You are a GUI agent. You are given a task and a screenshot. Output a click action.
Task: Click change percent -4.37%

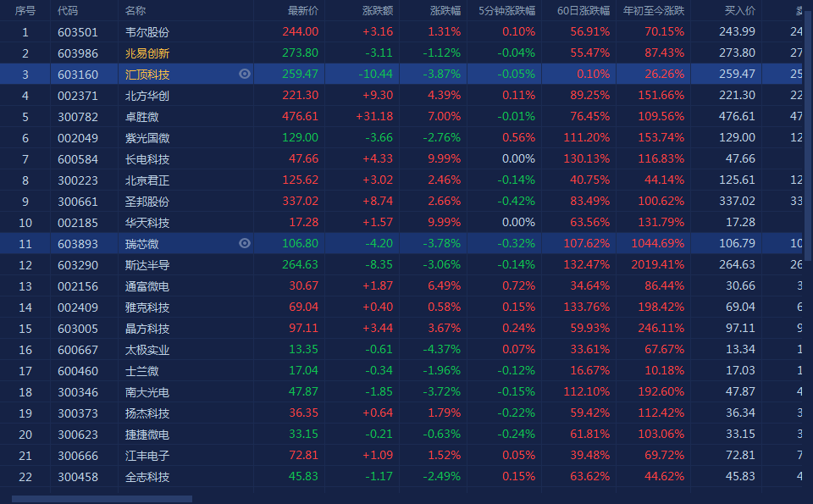pyautogui.click(x=442, y=350)
